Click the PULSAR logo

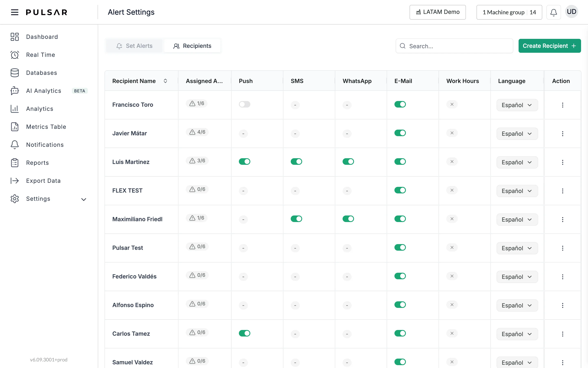click(x=47, y=12)
